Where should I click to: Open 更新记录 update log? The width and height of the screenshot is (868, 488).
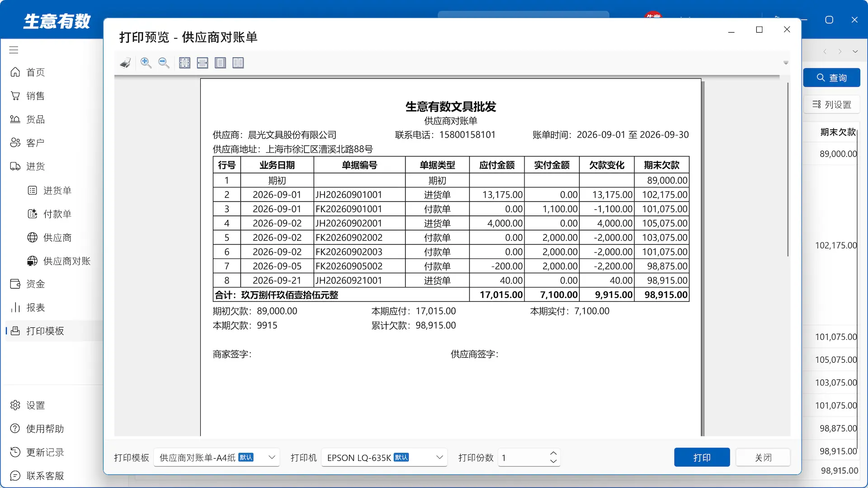(52, 452)
